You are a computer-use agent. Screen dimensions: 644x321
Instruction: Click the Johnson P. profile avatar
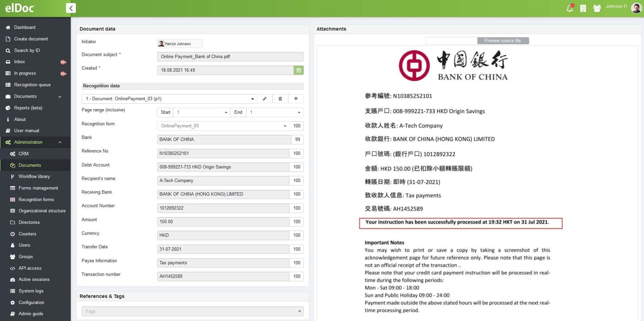click(636, 8)
